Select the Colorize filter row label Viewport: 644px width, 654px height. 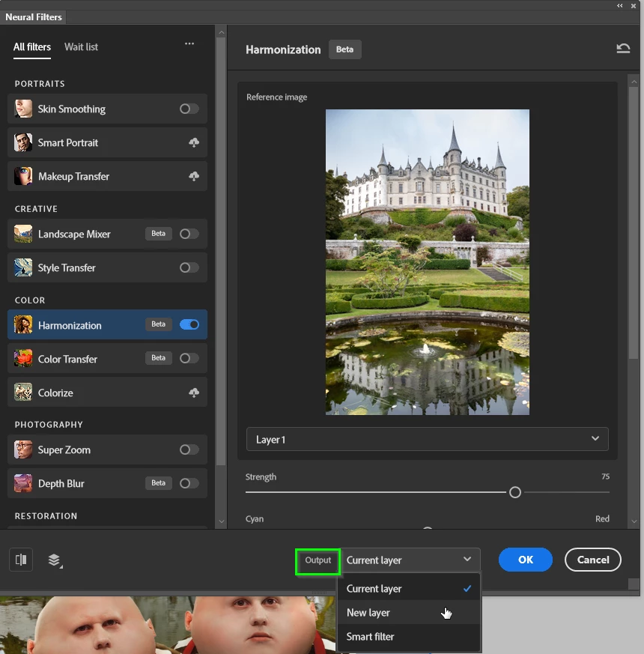[55, 393]
